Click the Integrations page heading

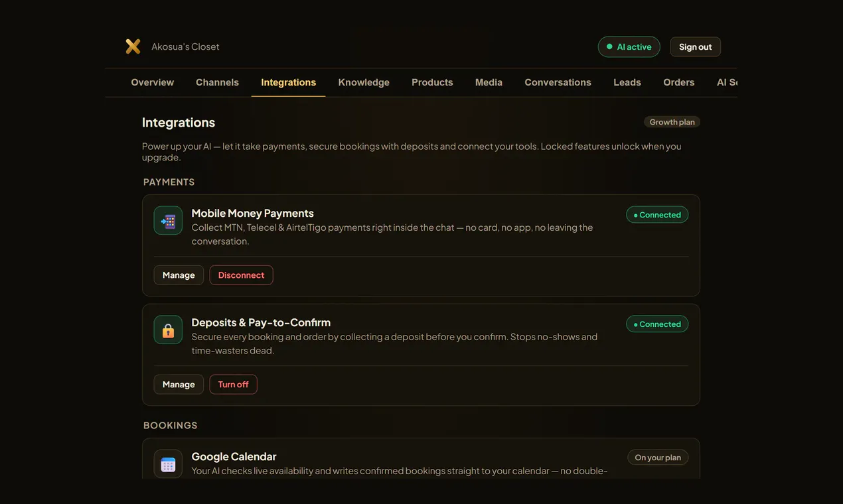[179, 123]
